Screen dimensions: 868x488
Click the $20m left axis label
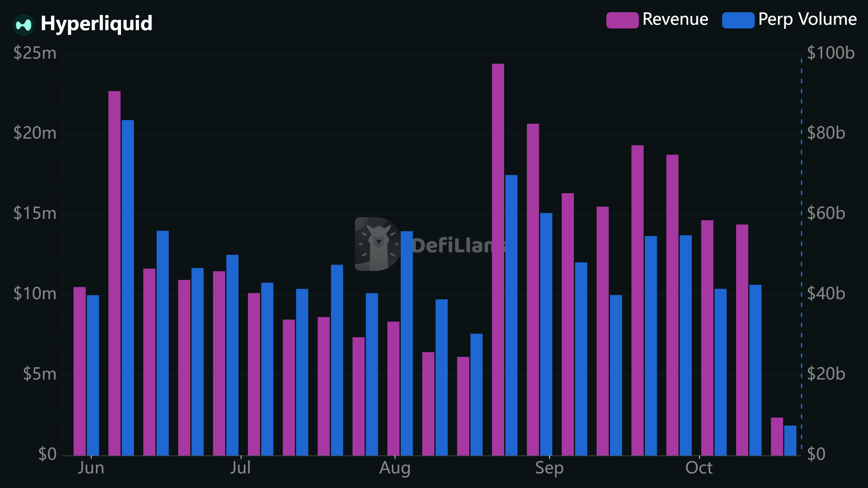(35, 133)
